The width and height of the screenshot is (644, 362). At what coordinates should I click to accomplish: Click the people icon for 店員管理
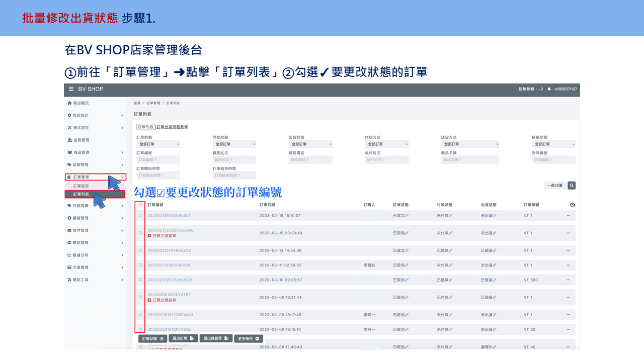(69, 140)
